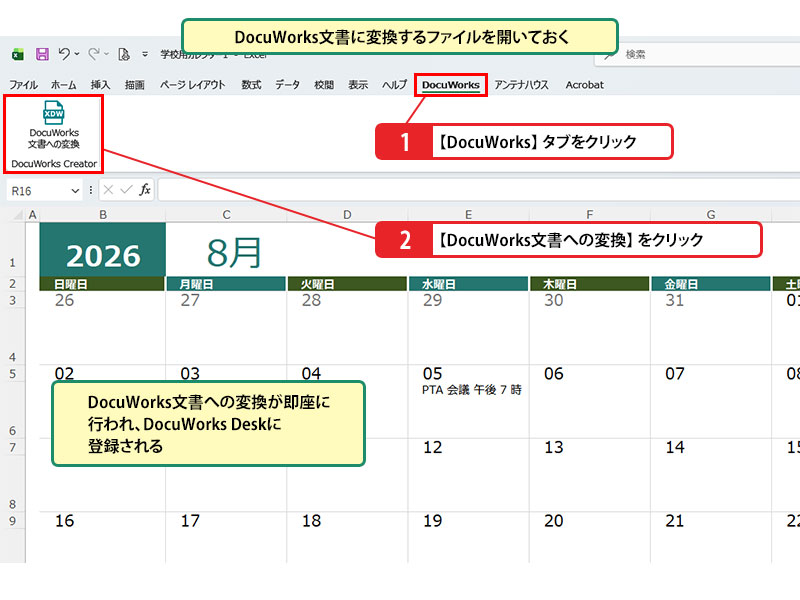Open the undo history dropdown arrow
Image resolution: width=800 pixels, height=600 pixels.
(x=77, y=54)
